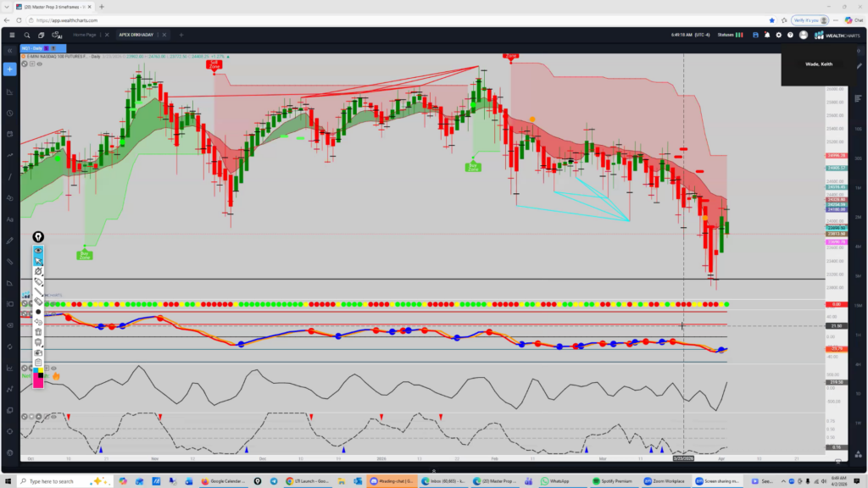Select the text 'Aa' tool in left sidebar
Image resolution: width=868 pixels, height=488 pixels.
(10, 219)
